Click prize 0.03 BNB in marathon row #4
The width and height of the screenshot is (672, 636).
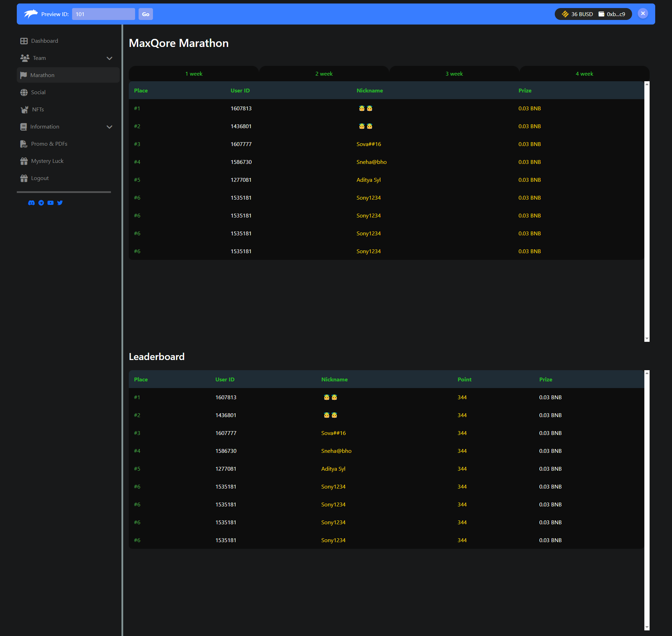point(530,162)
